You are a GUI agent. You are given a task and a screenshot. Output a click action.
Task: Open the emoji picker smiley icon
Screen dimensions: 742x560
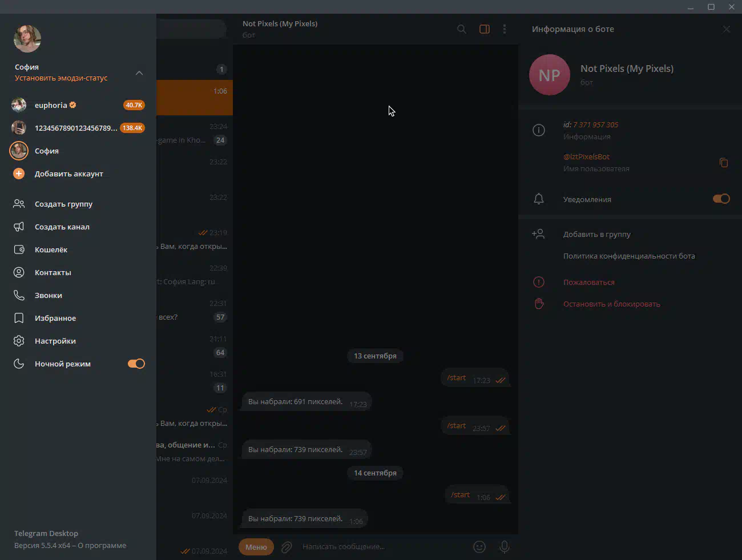point(479,547)
